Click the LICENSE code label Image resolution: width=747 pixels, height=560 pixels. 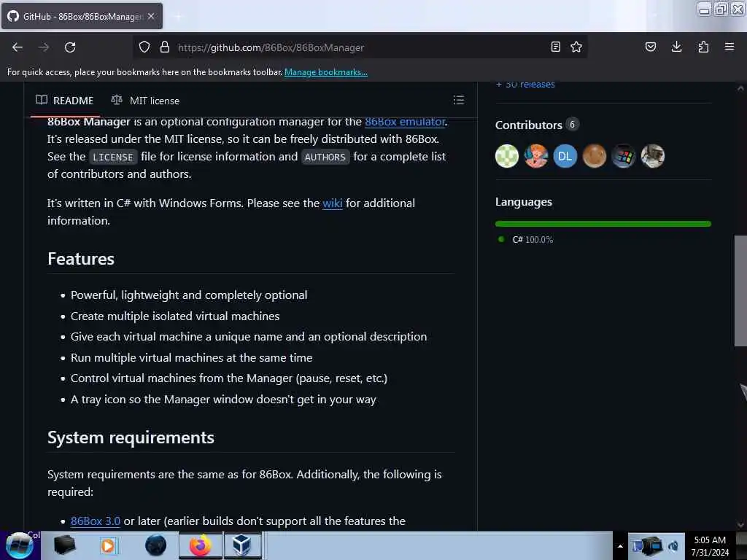tap(113, 157)
